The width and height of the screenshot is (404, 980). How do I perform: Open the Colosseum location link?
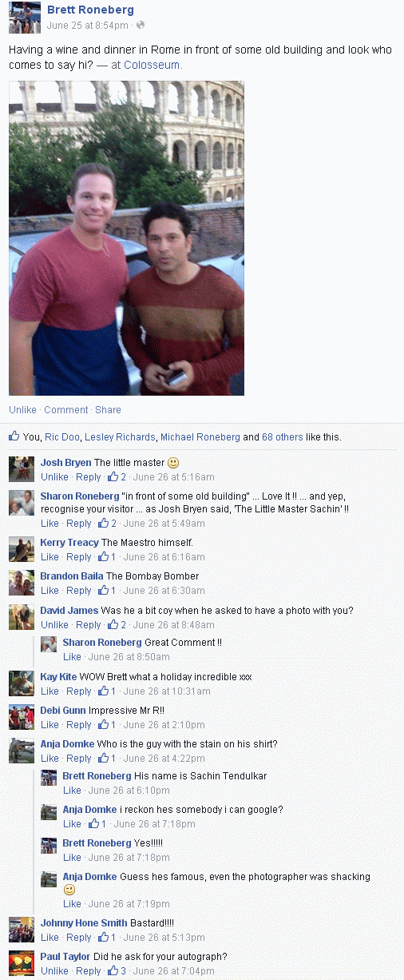pyautogui.click(x=152, y=65)
